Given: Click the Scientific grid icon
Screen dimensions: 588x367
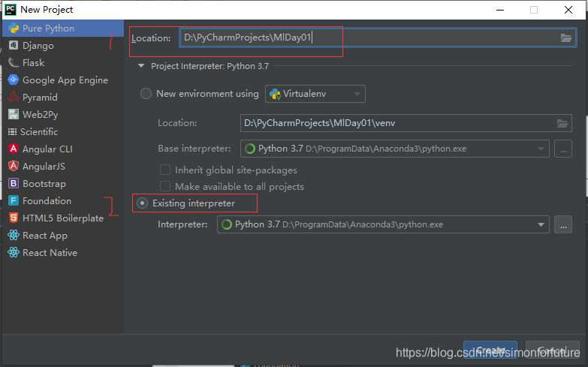Looking at the screenshot, I should point(12,131).
